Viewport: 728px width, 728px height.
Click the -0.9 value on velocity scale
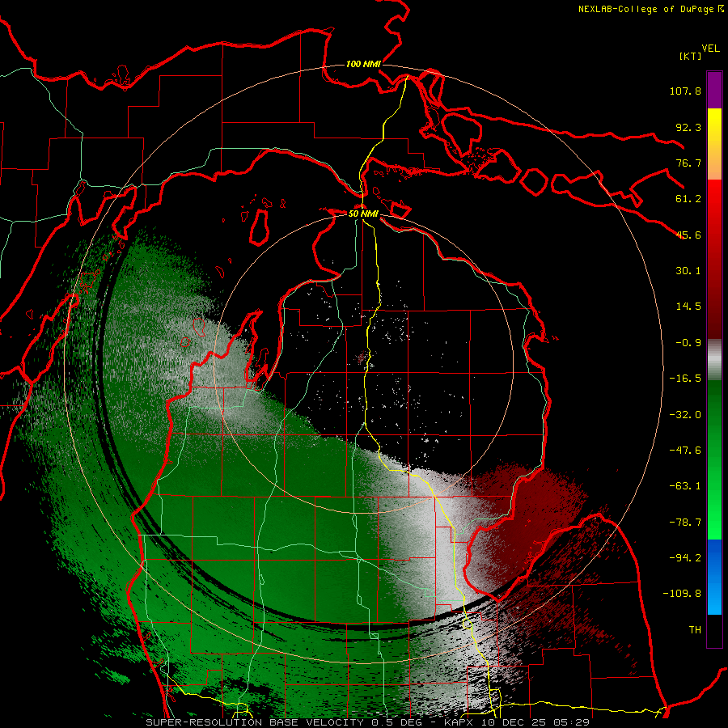pyautogui.click(x=688, y=343)
